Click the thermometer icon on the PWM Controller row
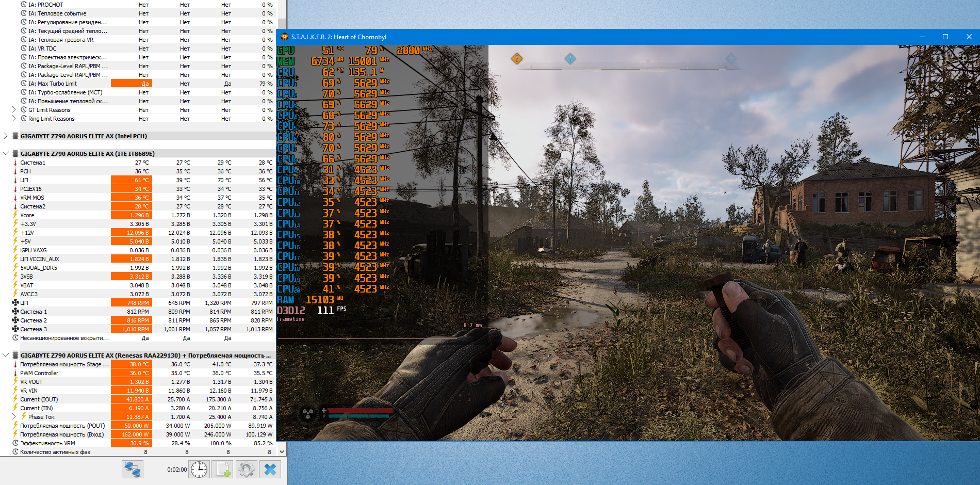Viewport: 980px width, 485px height. click(15, 373)
